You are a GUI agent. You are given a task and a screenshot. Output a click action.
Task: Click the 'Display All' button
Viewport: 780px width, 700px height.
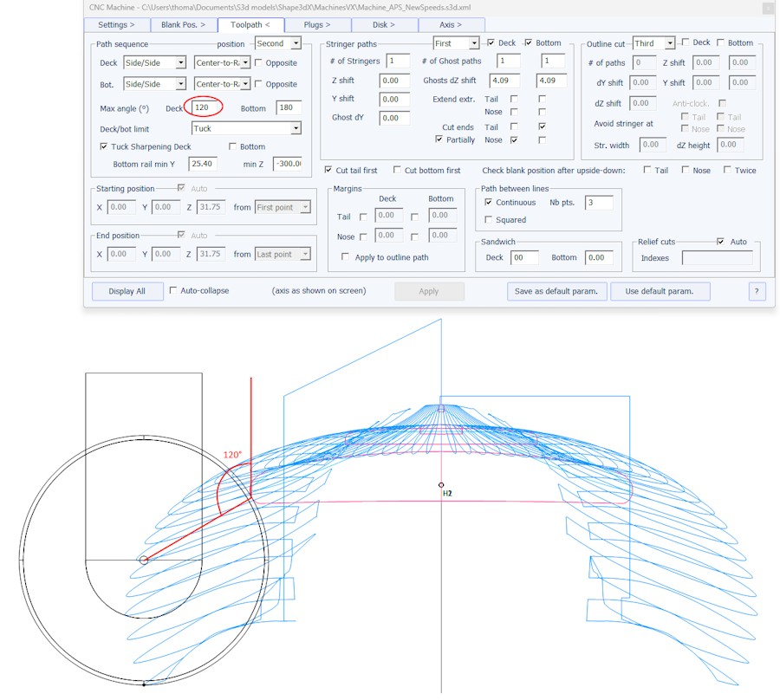127,291
